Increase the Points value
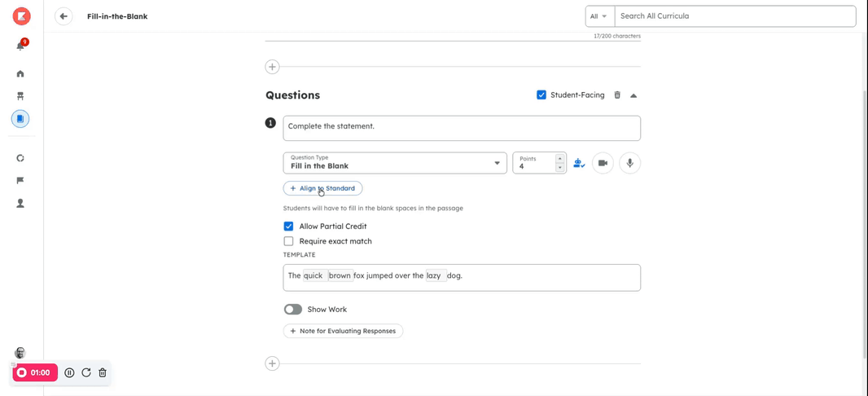Image resolution: width=868 pixels, height=396 pixels. [559, 159]
